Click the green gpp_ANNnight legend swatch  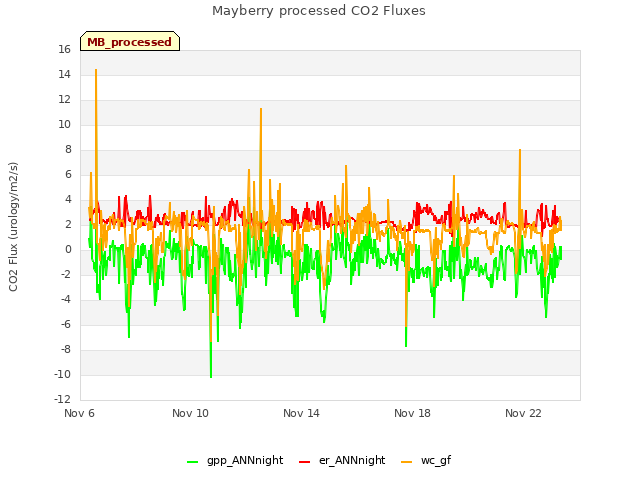[x=192, y=462]
